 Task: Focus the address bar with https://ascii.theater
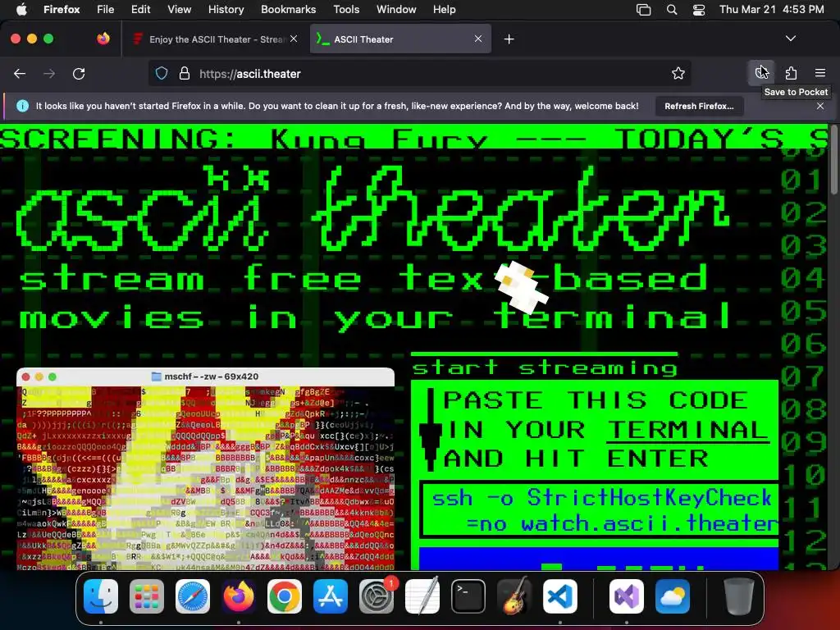tap(419, 73)
